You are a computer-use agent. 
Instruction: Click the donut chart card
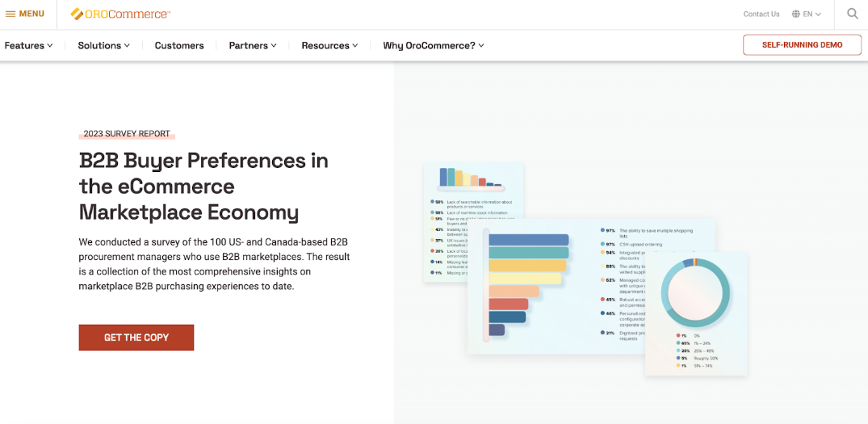point(696,313)
